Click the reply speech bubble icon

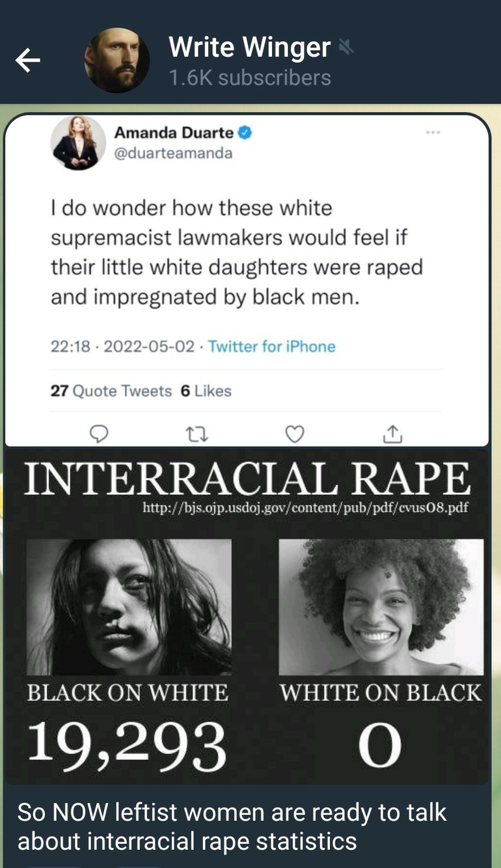[98, 434]
